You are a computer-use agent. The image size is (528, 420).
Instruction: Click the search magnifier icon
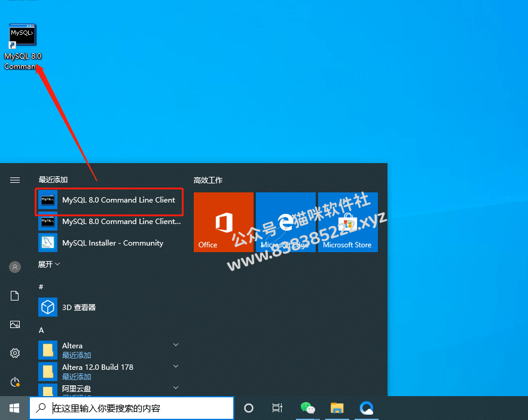pos(41,408)
